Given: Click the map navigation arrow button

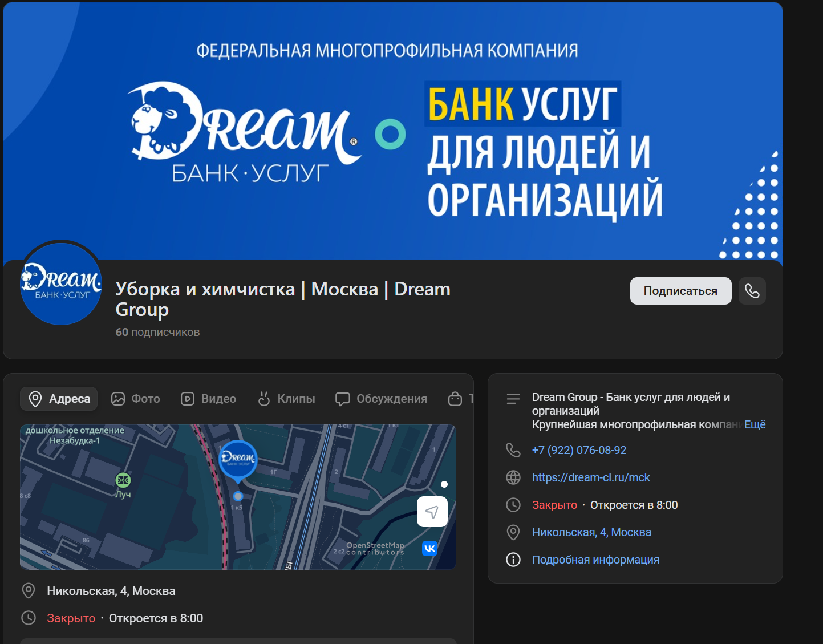Looking at the screenshot, I should click(432, 512).
